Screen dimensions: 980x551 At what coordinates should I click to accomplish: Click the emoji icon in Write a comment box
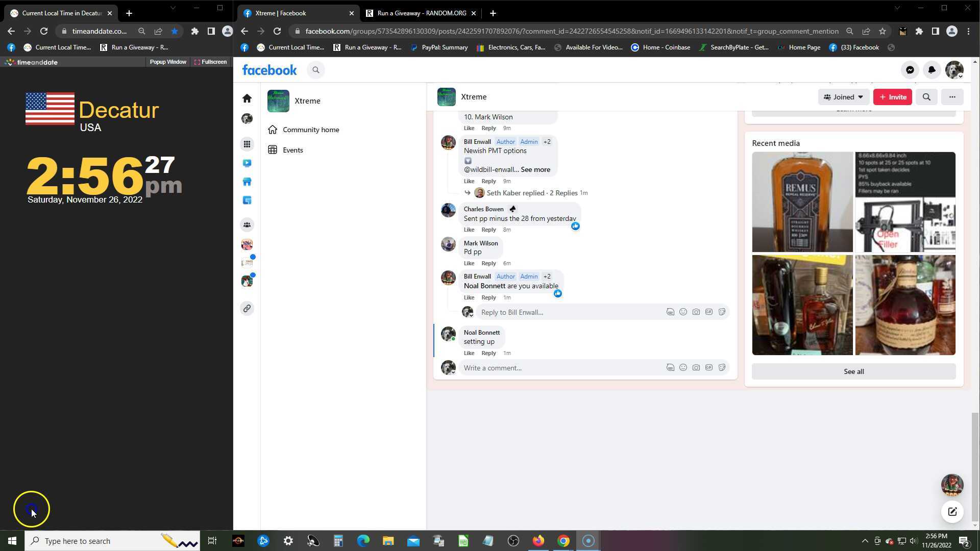click(x=683, y=367)
